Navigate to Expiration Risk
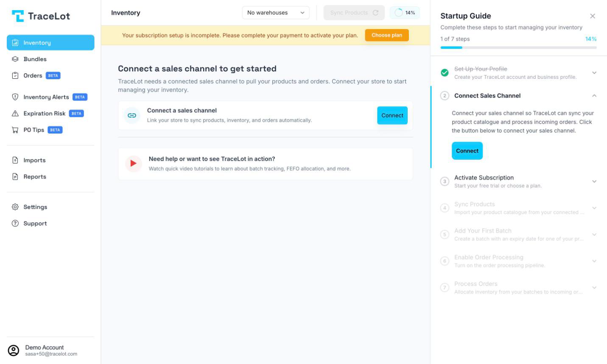The width and height of the screenshot is (607, 364). tap(50, 113)
